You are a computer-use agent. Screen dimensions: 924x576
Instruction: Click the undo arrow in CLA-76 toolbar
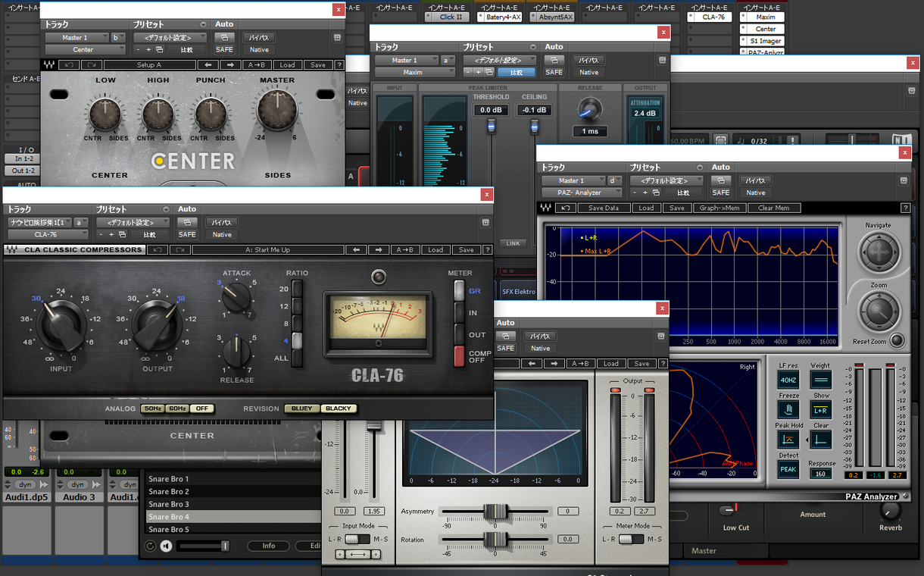(158, 249)
